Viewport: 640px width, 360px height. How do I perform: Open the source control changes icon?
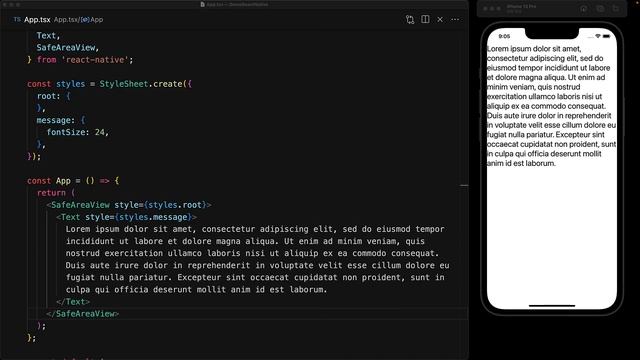tap(410, 20)
